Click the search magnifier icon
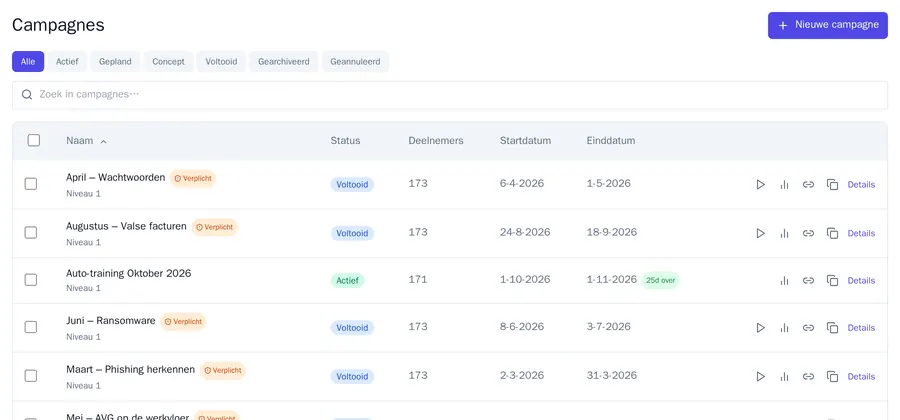 pyautogui.click(x=26, y=95)
